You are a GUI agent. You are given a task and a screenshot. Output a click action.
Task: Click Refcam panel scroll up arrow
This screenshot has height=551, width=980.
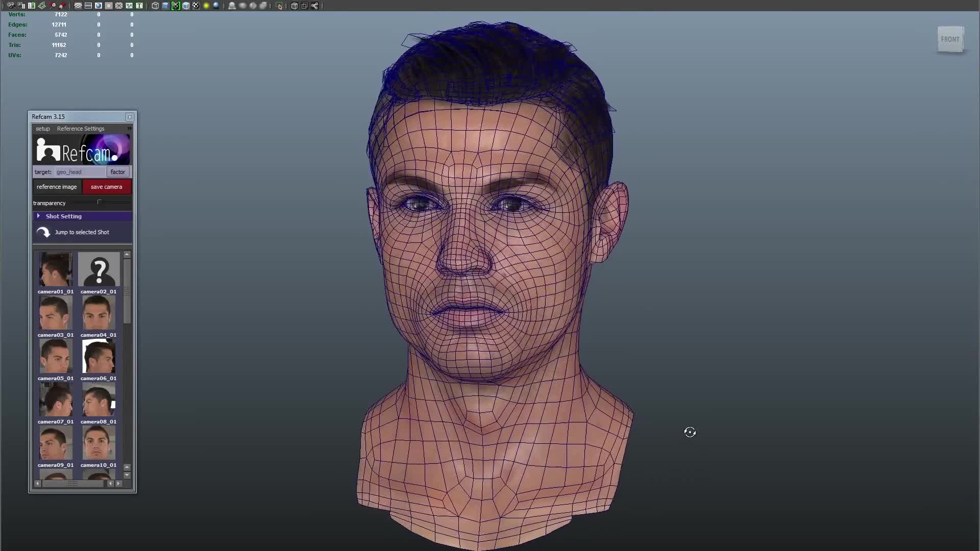[127, 255]
